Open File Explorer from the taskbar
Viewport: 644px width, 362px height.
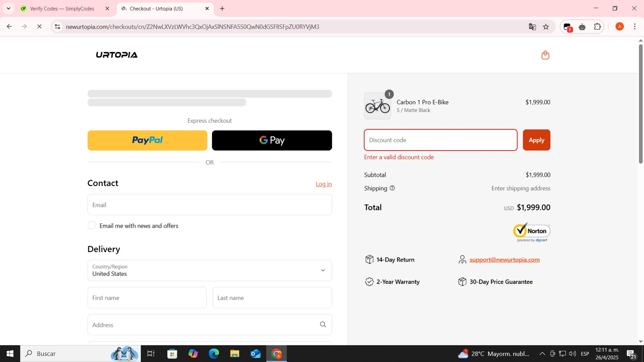(234, 354)
